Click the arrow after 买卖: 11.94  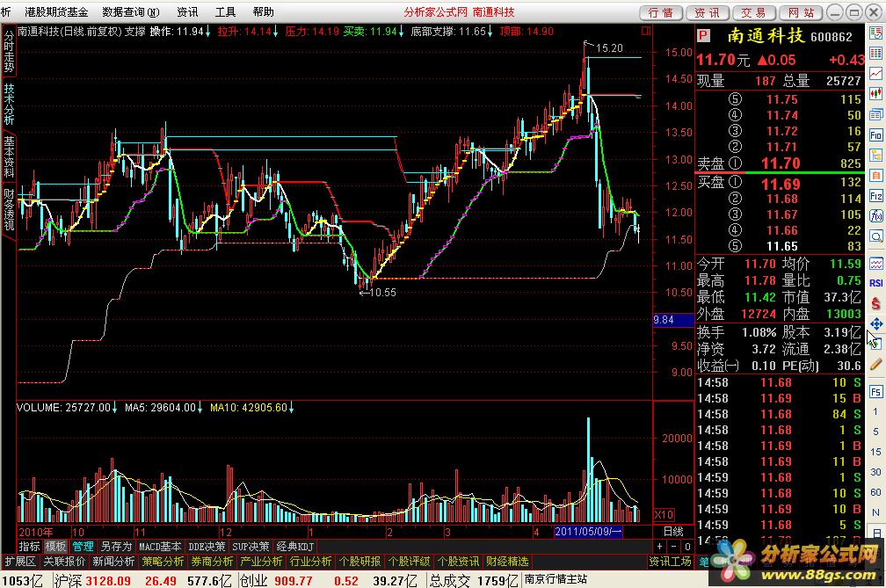[401, 32]
